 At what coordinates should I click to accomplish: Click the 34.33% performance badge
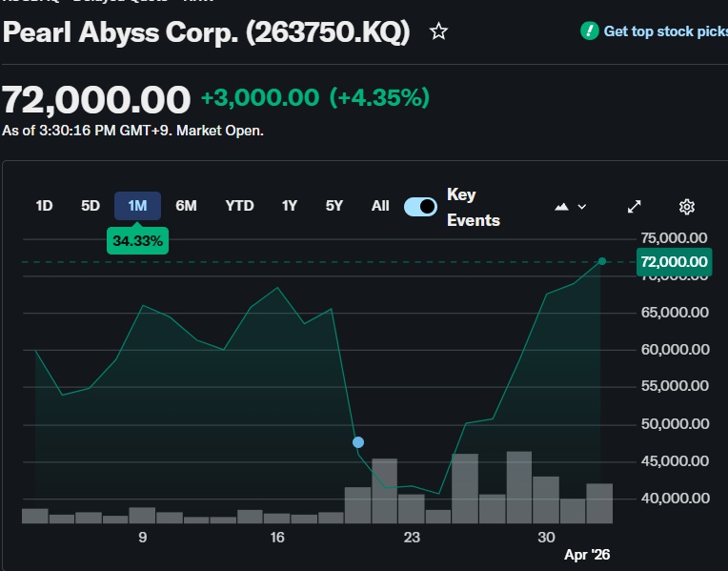(x=137, y=242)
